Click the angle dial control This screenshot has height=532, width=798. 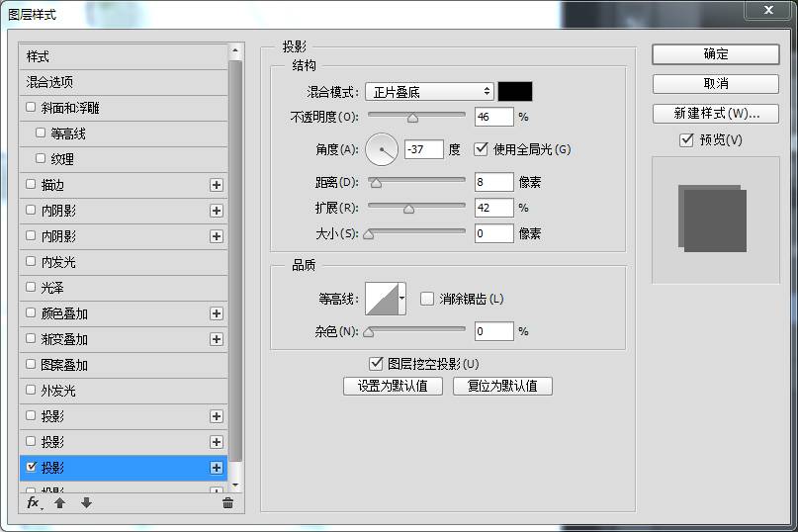tap(381, 150)
